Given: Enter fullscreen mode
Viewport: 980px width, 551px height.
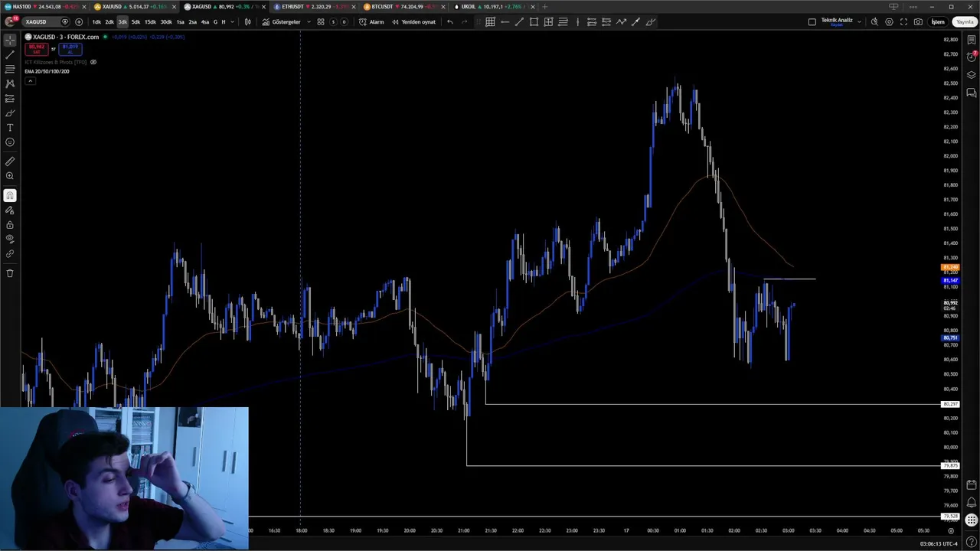Looking at the screenshot, I should coord(903,22).
